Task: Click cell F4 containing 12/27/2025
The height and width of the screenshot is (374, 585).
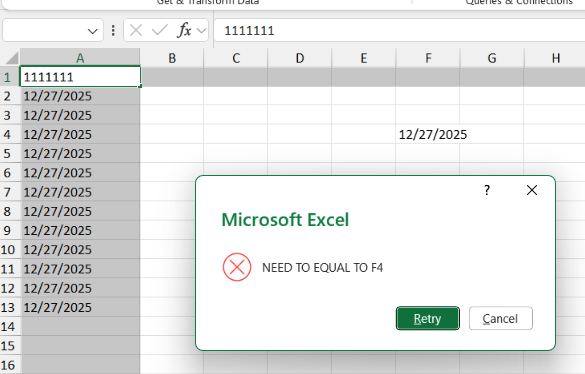Action: click(x=428, y=134)
